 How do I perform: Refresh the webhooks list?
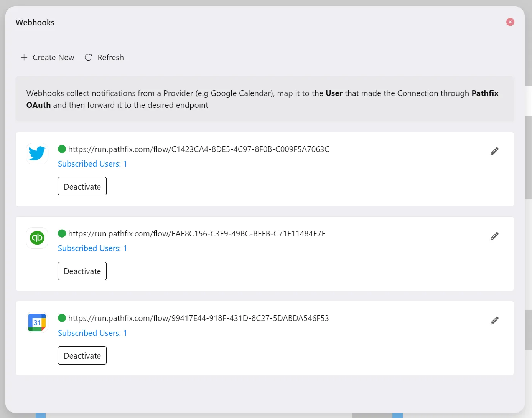(x=104, y=58)
